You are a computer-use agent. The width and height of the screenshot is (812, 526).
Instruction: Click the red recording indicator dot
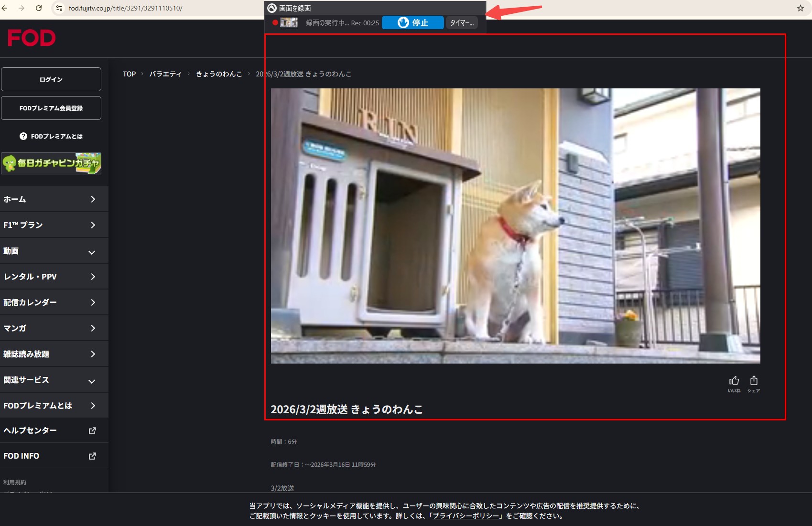275,22
